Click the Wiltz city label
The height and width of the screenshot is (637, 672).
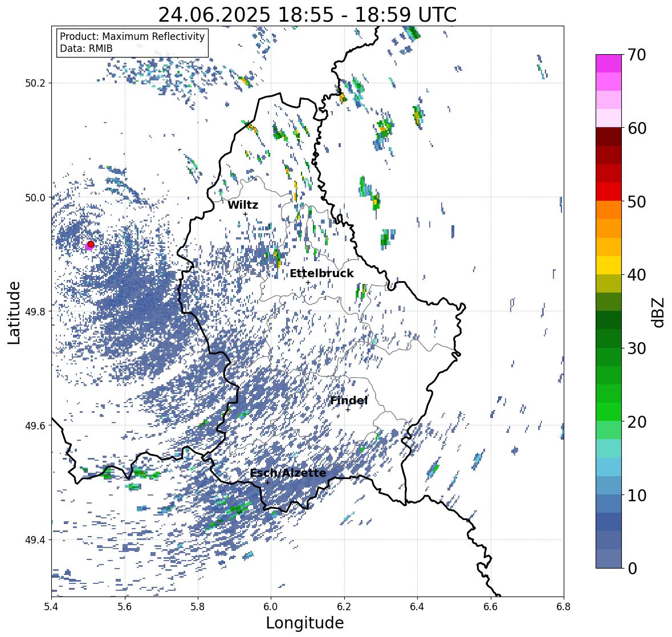[243, 205]
